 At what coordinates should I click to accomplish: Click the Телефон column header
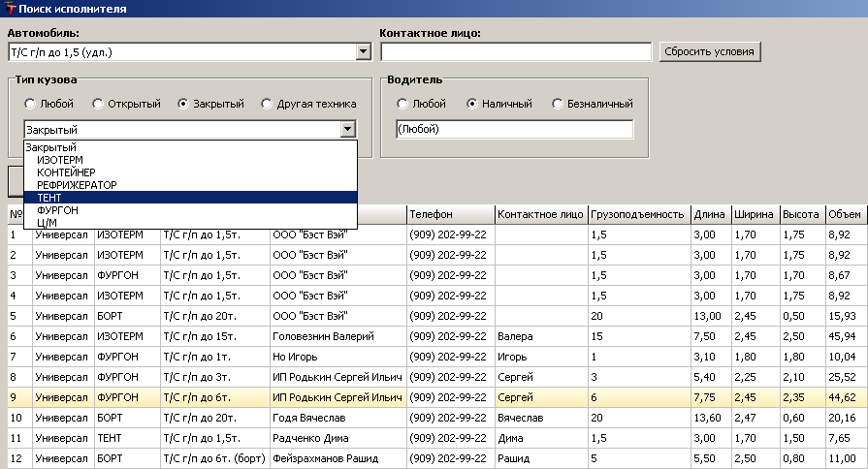pos(449,214)
